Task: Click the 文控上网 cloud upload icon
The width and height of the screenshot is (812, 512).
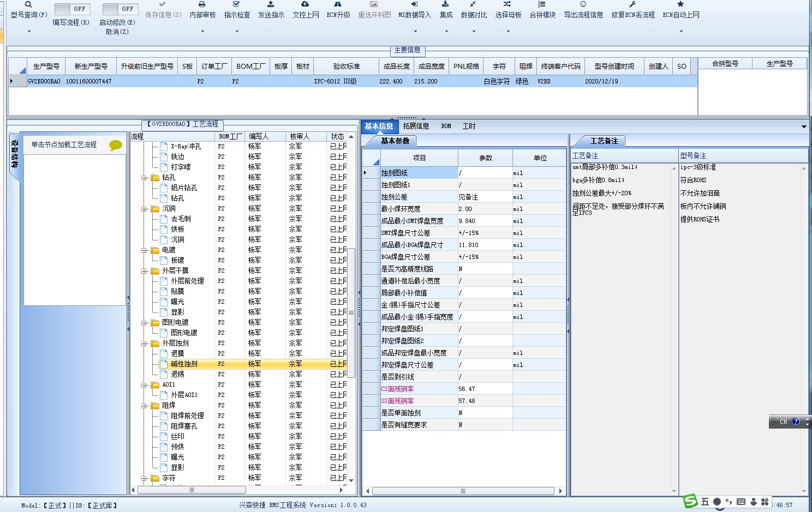Action: pos(305,4)
